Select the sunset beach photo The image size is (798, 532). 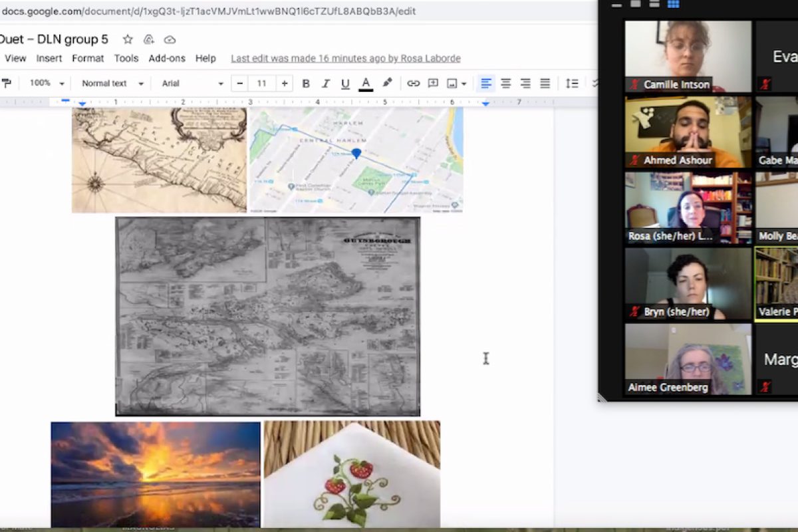click(x=156, y=475)
